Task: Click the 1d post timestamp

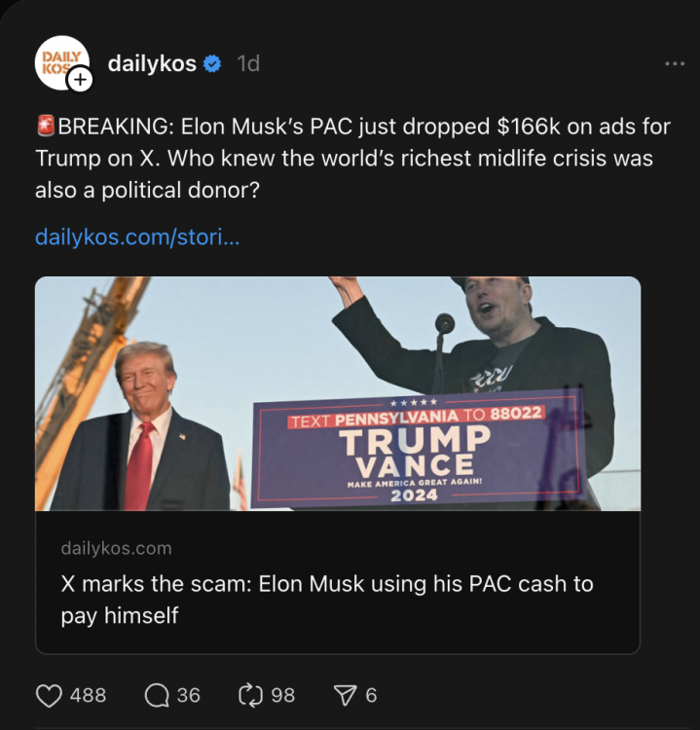Action: point(248,64)
